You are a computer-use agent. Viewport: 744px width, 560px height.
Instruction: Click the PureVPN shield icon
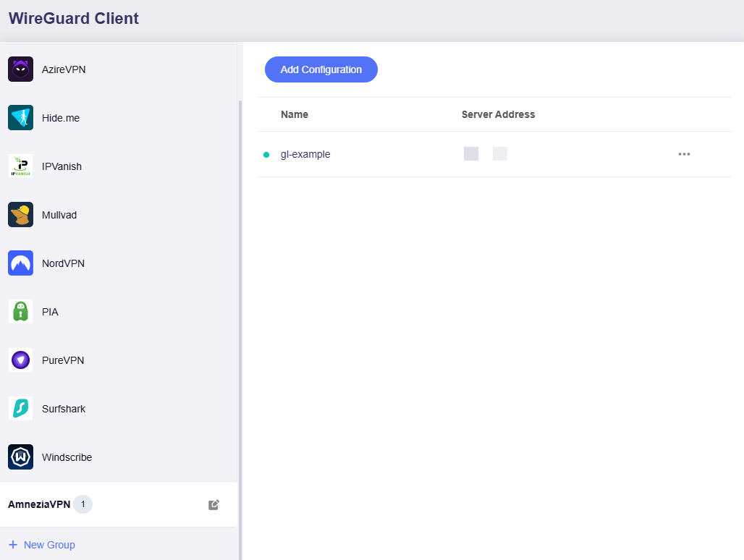[20, 360]
